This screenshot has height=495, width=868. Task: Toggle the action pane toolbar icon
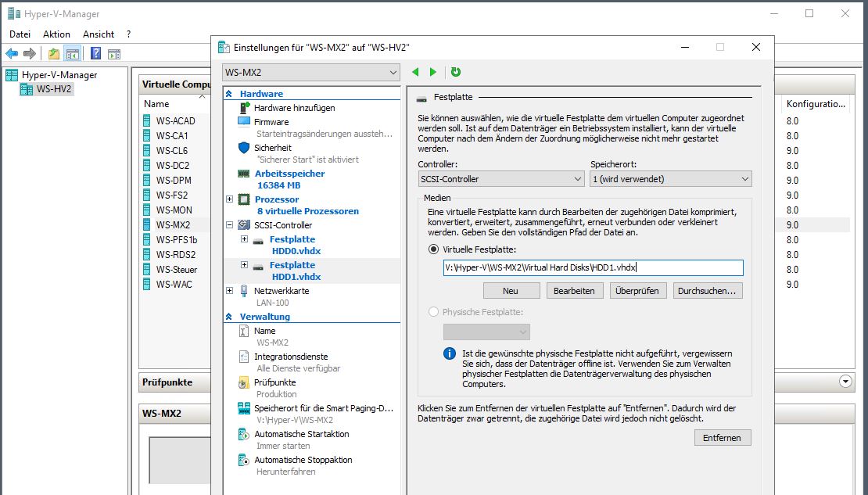tap(114, 54)
